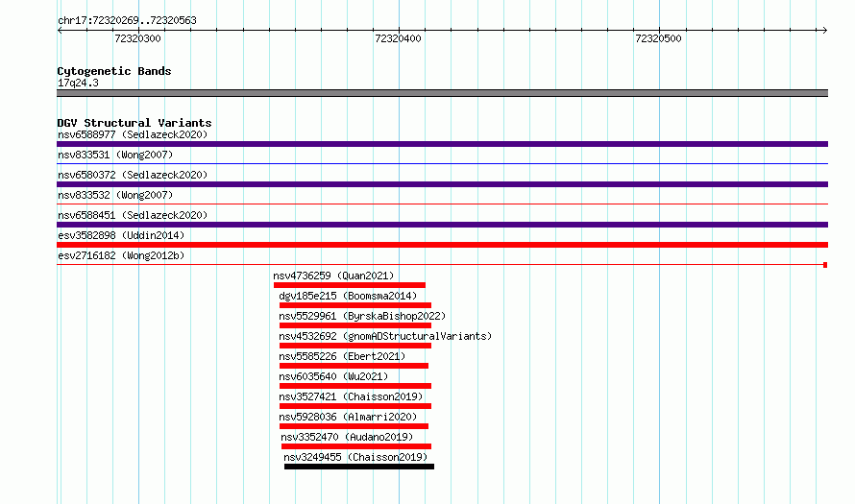
Task: Open nsv5928036 (Almarri2020) label
Action: pyautogui.click(x=348, y=417)
